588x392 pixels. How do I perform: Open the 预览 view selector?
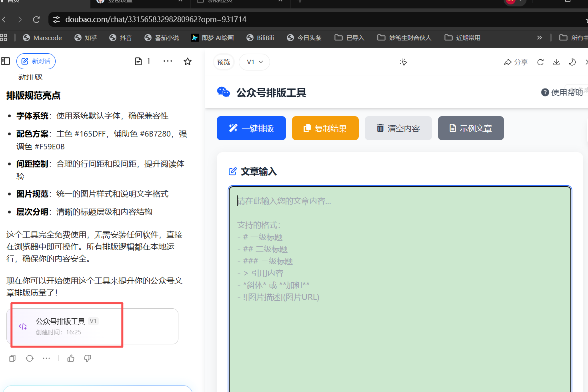coord(224,62)
